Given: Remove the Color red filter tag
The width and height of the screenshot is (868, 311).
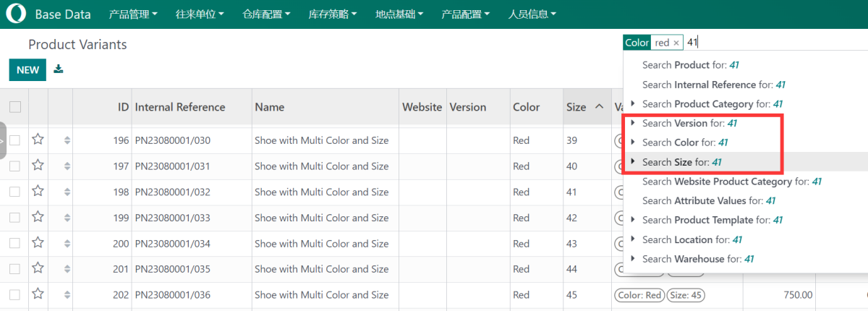Looking at the screenshot, I should tap(676, 43).
